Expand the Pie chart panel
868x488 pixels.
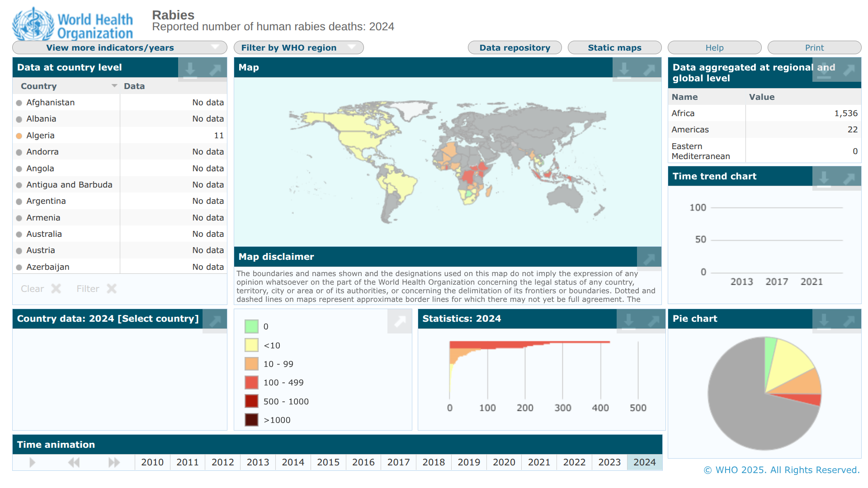click(849, 320)
